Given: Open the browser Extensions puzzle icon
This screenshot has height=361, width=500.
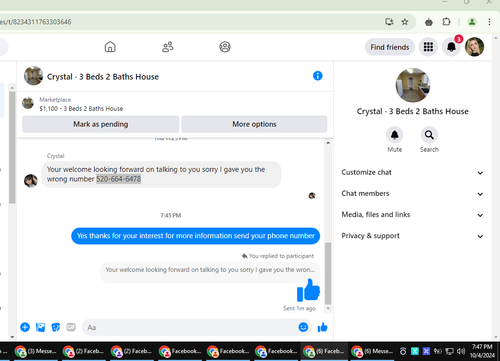Looking at the screenshot, I should [x=446, y=22].
